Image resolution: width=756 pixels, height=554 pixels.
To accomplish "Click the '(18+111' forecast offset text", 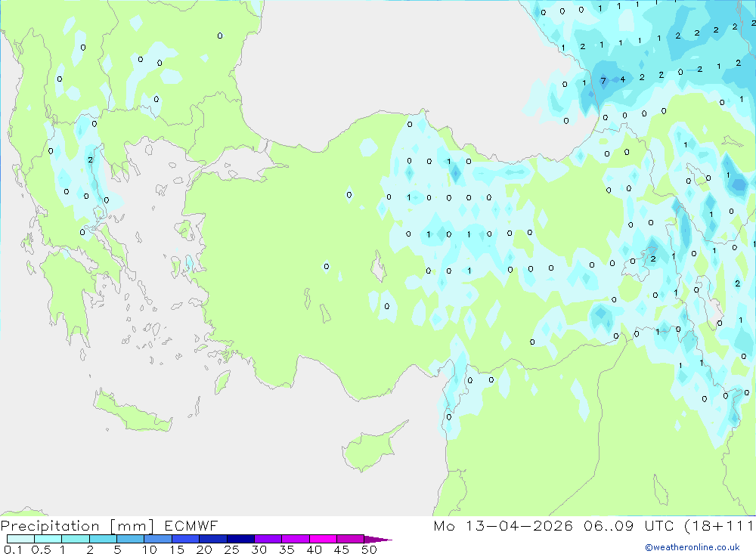I will [x=719, y=525].
